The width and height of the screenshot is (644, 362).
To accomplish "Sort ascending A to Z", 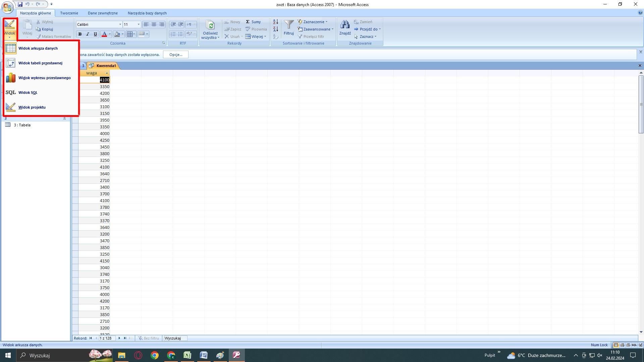I will 275,22.
